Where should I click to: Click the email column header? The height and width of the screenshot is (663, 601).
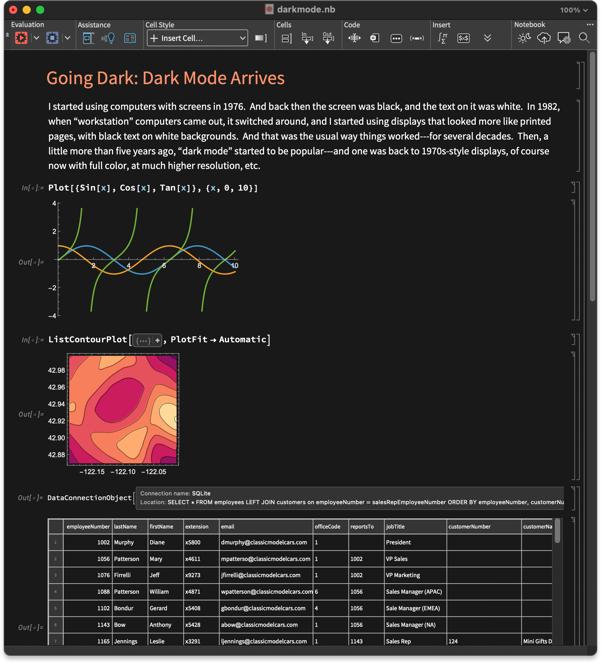click(266, 527)
